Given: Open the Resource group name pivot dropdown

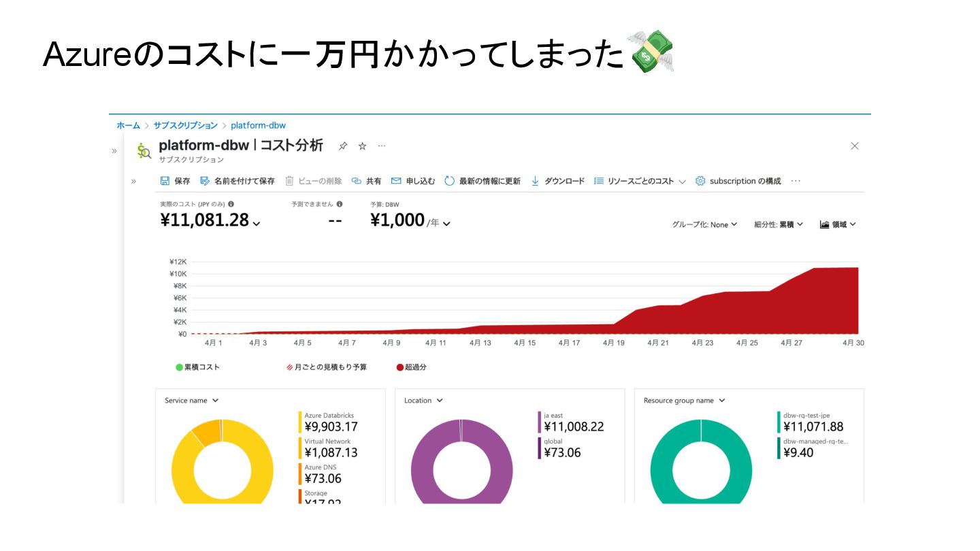Looking at the screenshot, I should [685, 401].
